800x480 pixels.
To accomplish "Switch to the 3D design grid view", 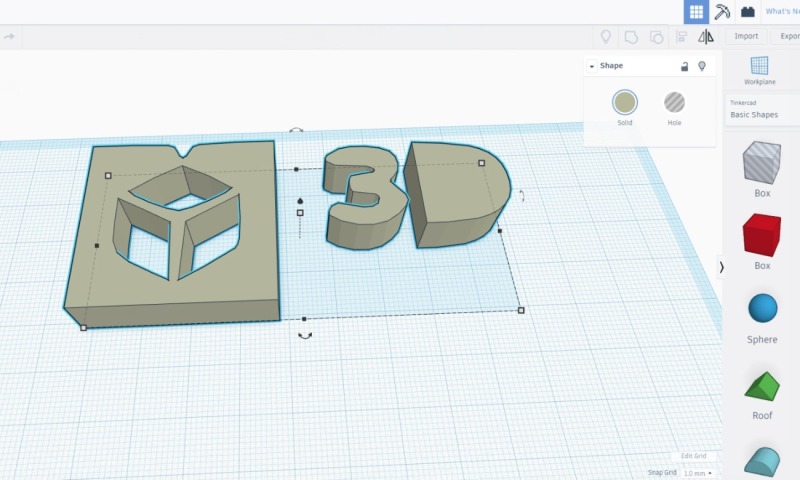I will (x=696, y=12).
